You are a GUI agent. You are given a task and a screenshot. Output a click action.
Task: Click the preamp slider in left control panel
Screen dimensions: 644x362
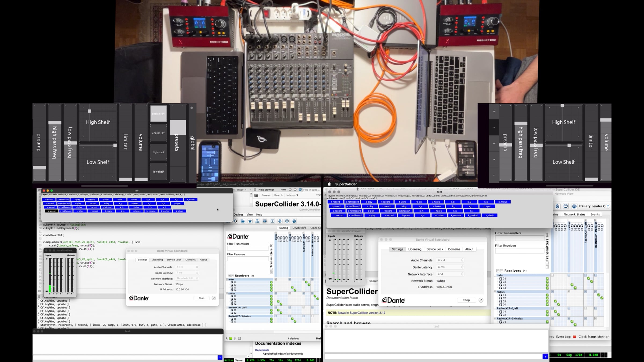(x=39, y=143)
